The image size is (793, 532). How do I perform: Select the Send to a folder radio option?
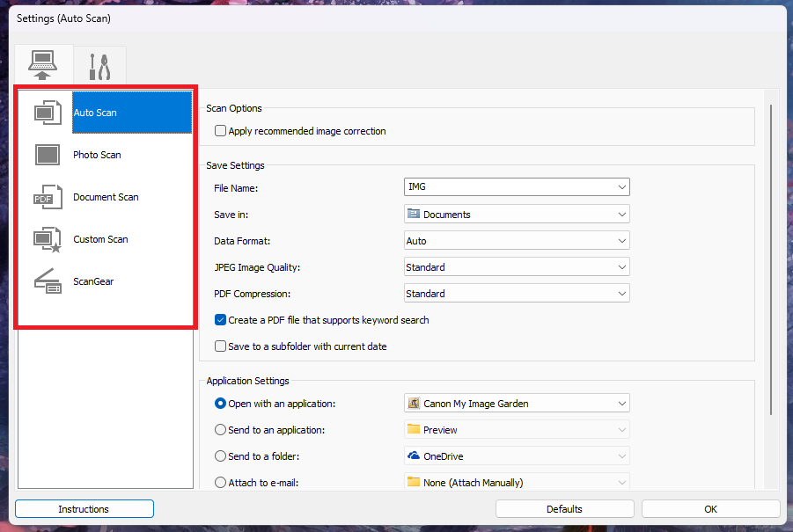(x=221, y=456)
